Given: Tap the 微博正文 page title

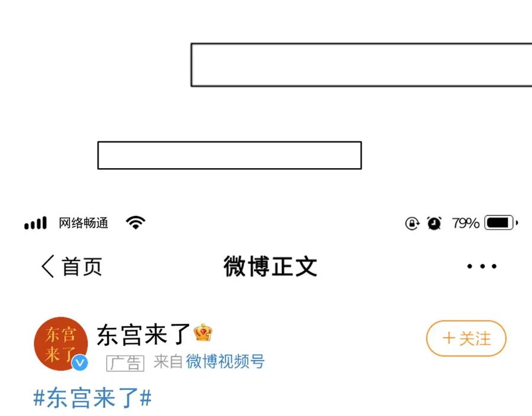Looking at the screenshot, I should click(x=270, y=266).
